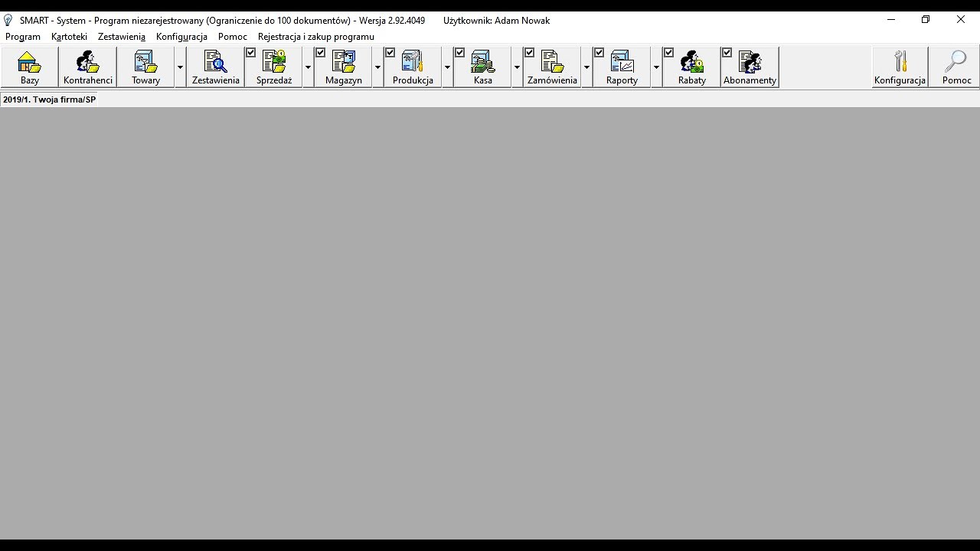This screenshot has width=980, height=551.
Task: Select the 2019/1. Twoja firma/SP label
Action: pos(49,99)
